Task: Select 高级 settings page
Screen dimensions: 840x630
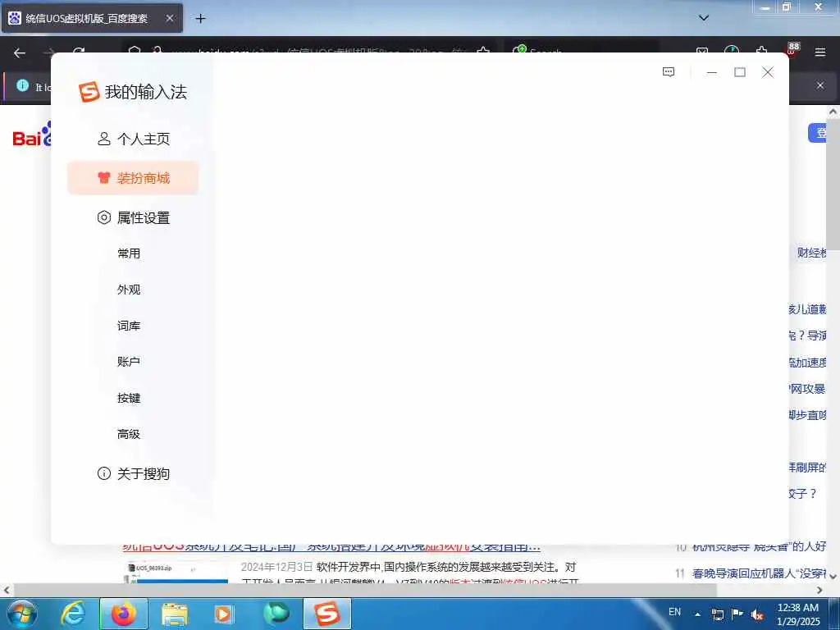Action: [129, 434]
